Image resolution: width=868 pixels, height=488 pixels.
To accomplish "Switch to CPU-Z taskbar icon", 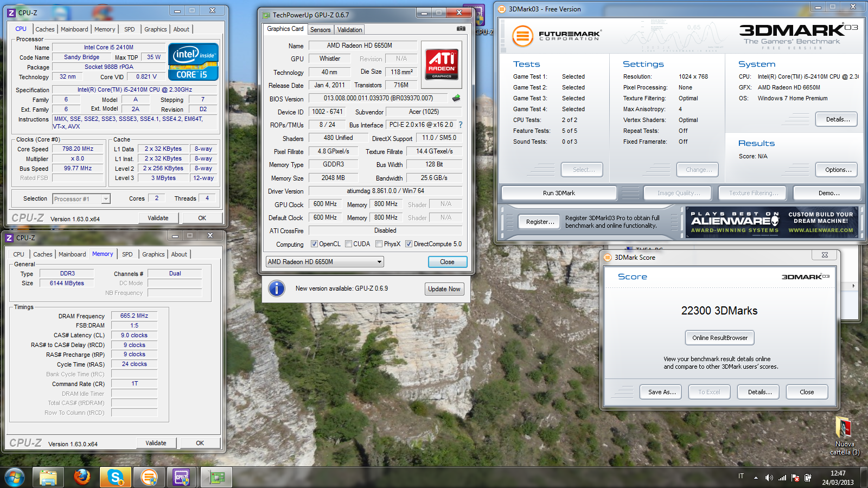I will point(182,478).
